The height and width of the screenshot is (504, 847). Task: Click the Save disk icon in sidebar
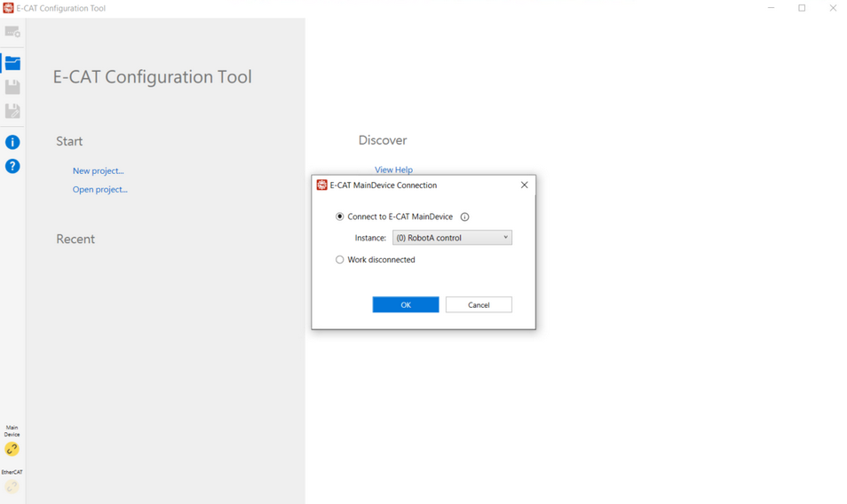coord(12,87)
